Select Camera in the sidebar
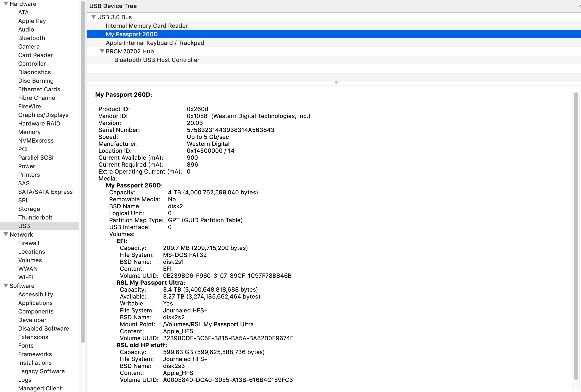The height and width of the screenshot is (392, 581). tap(29, 46)
